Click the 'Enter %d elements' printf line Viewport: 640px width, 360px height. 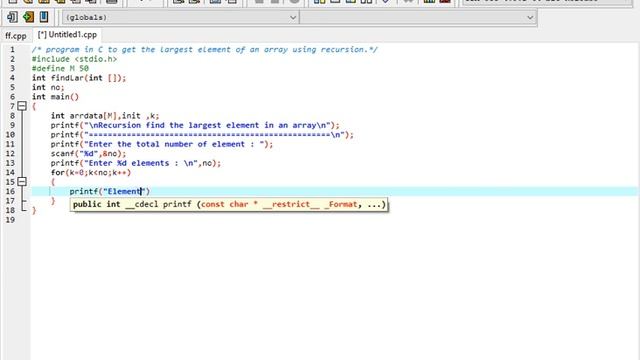[x=136, y=163]
